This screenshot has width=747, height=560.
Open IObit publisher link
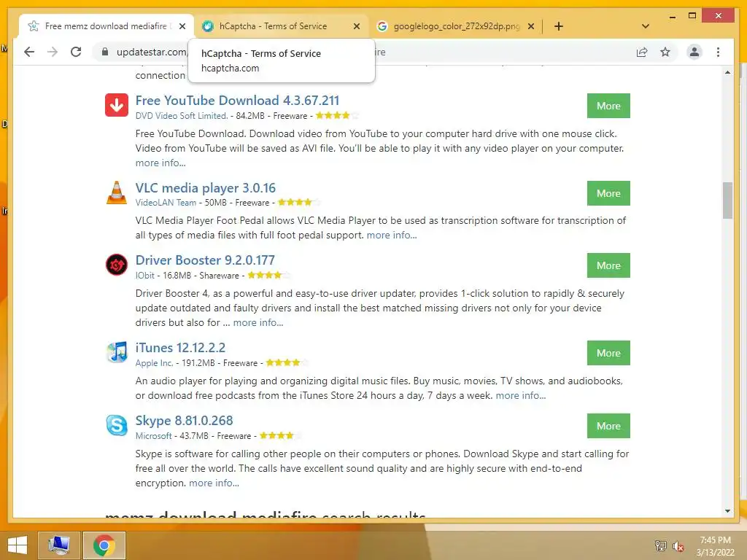point(145,275)
